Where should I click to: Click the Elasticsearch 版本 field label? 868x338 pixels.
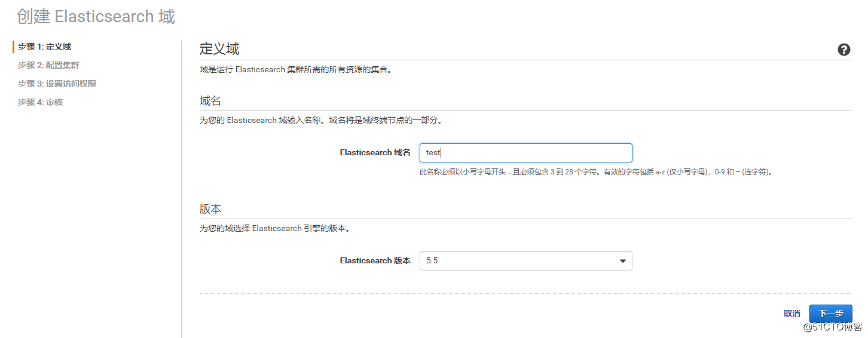pyautogui.click(x=375, y=260)
